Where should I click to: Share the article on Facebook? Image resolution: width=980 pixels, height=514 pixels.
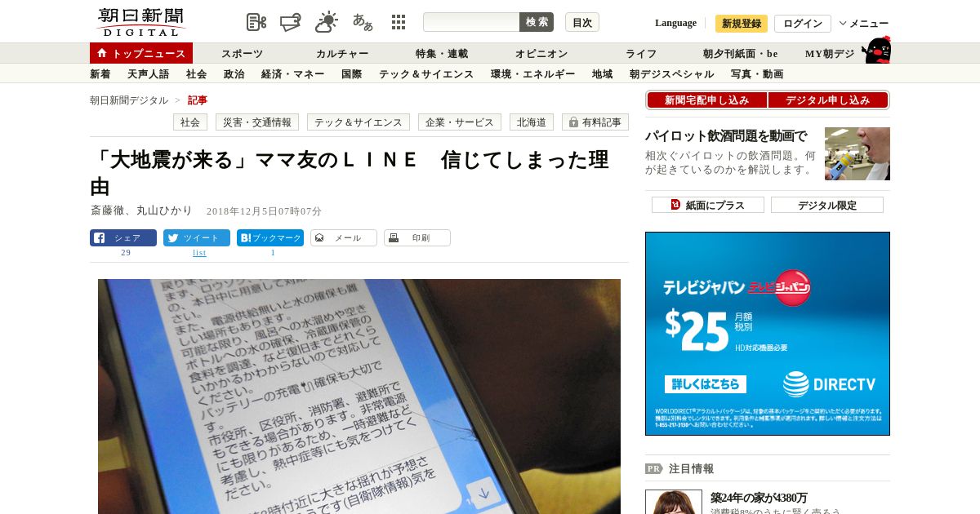[123, 238]
